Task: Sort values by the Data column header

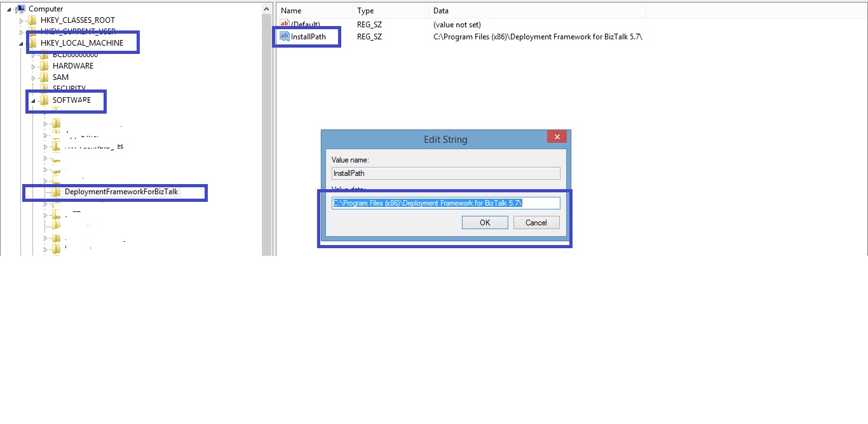Action: (537, 11)
